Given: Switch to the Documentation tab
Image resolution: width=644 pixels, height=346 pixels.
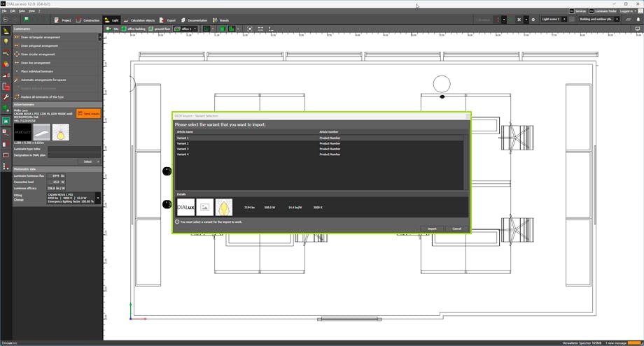Looking at the screenshot, I should 195,20.
